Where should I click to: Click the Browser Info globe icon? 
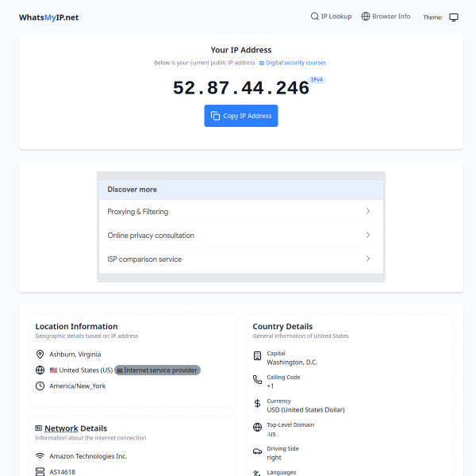click(366, 17)
